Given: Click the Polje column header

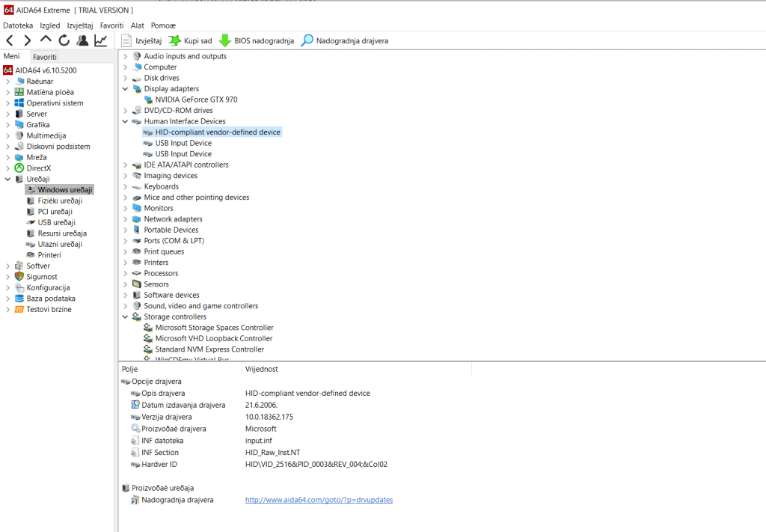Looking at the screenshot, I should pos(180,370).
